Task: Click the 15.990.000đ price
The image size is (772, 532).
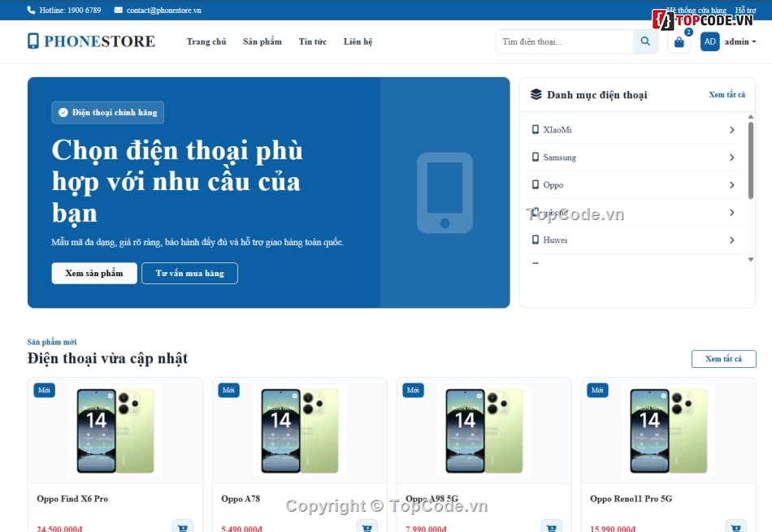Action: tap(613, 529)
